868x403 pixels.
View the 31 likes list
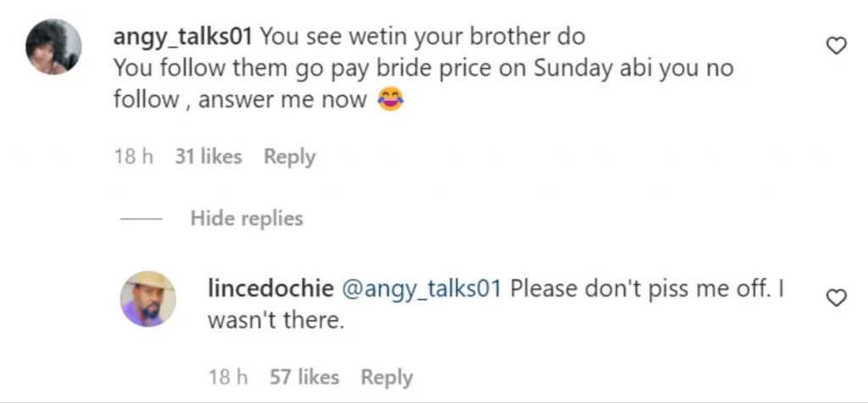[x=208, y=157]
